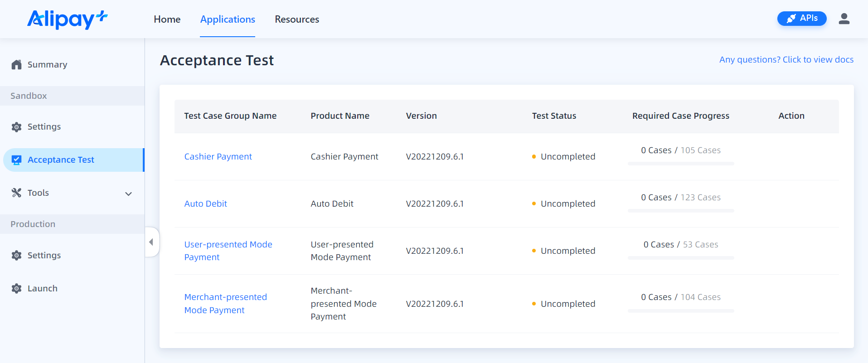Click the Acceptance Test checkmark icon
868x363 pixels.
click(x=17, y=160)
